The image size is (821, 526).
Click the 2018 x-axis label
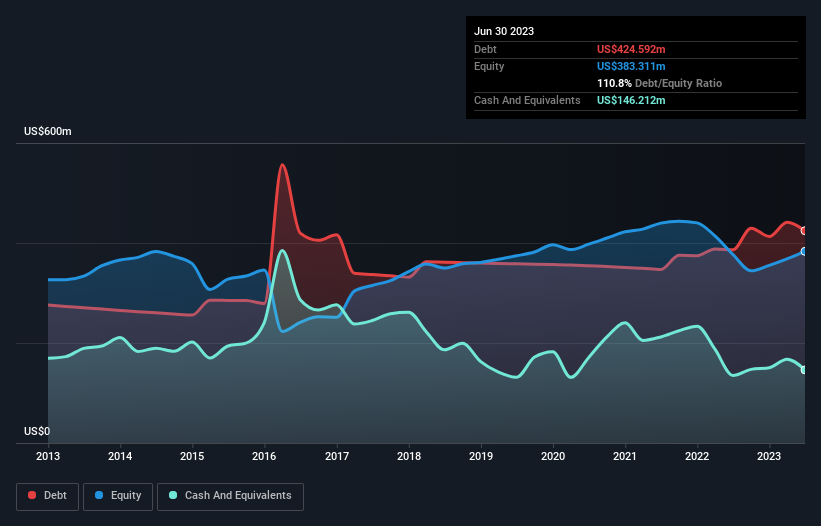[x=409, y=456]
